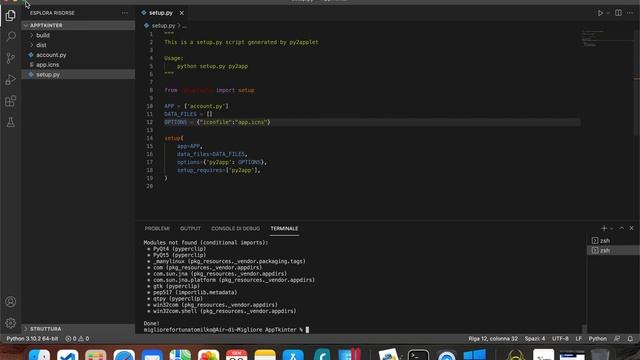Open app.icns in the explorer
Image resolution: width=640 pixels, height=360 pixels.
[x=78, y=64]
